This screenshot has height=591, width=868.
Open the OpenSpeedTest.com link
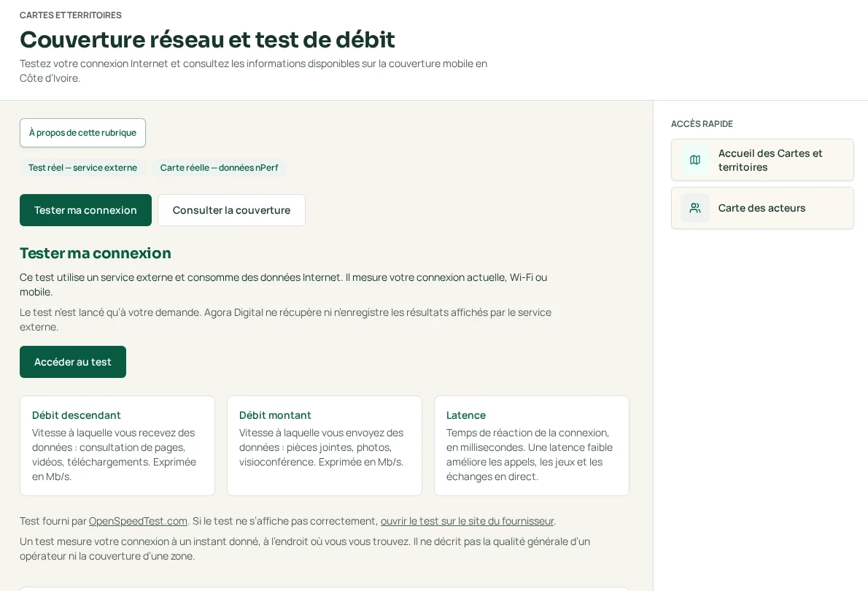(138, 521)
